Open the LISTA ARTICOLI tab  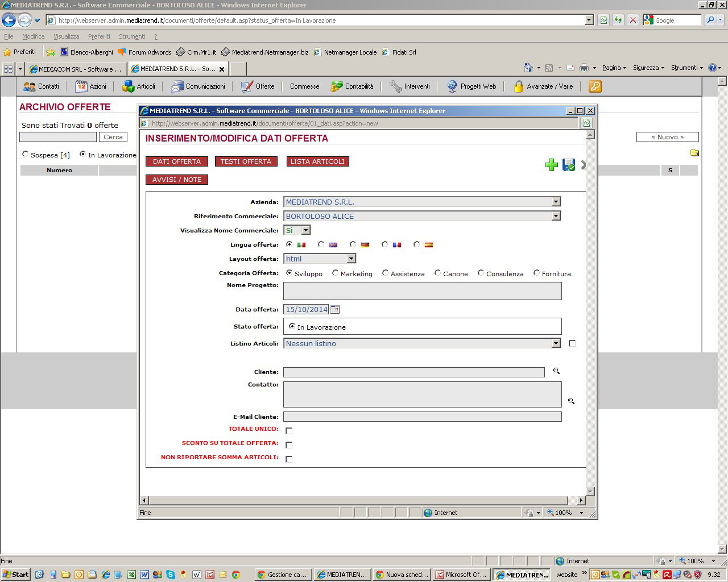pyautogui.click(x=317, y=161)
